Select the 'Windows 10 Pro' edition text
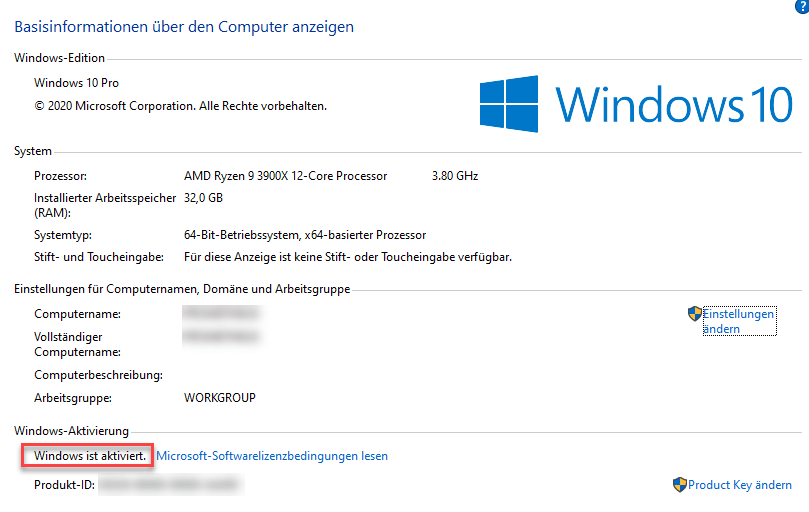The width and height of the screenshot is (809, 512). [x=76, y=83]
